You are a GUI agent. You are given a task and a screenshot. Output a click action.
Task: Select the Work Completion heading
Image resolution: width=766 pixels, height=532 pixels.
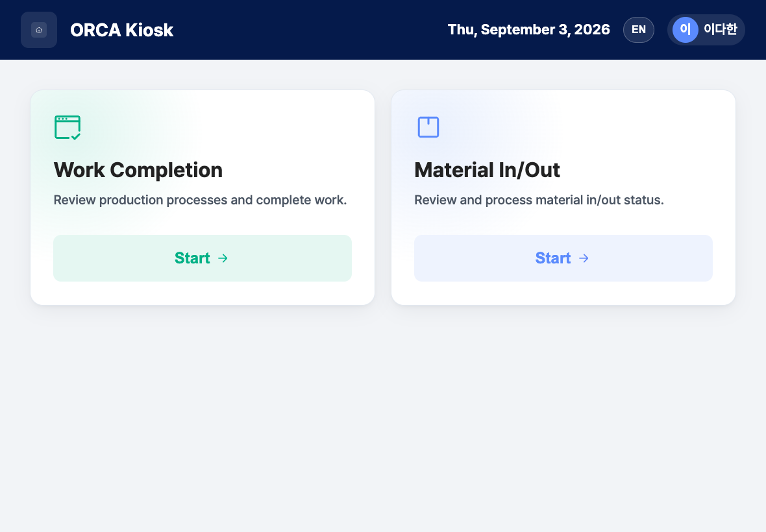138,170
